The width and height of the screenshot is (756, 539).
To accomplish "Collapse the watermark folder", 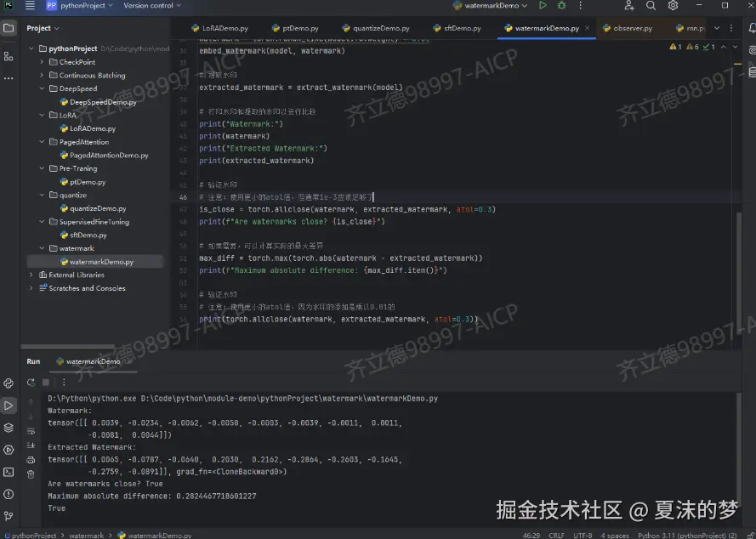I will pyautogui.click(x=42, y=248).
